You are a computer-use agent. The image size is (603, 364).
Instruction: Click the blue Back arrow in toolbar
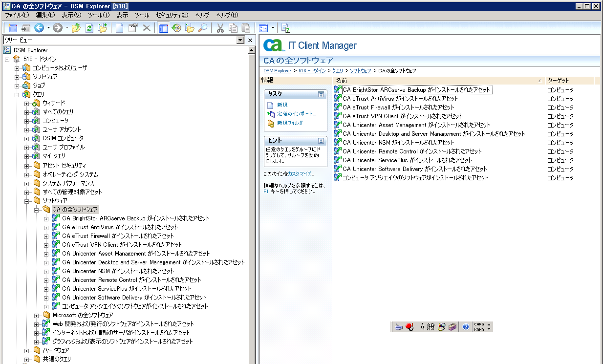39,28
